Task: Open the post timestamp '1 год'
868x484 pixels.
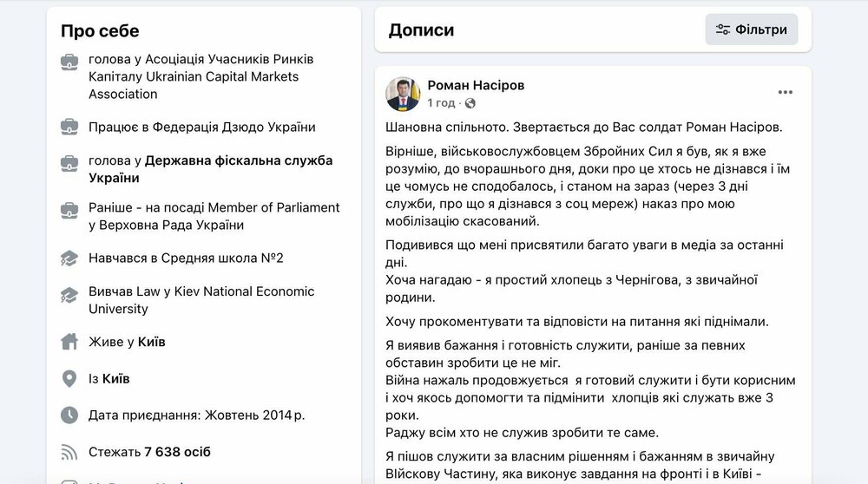Action: [441, 103]
